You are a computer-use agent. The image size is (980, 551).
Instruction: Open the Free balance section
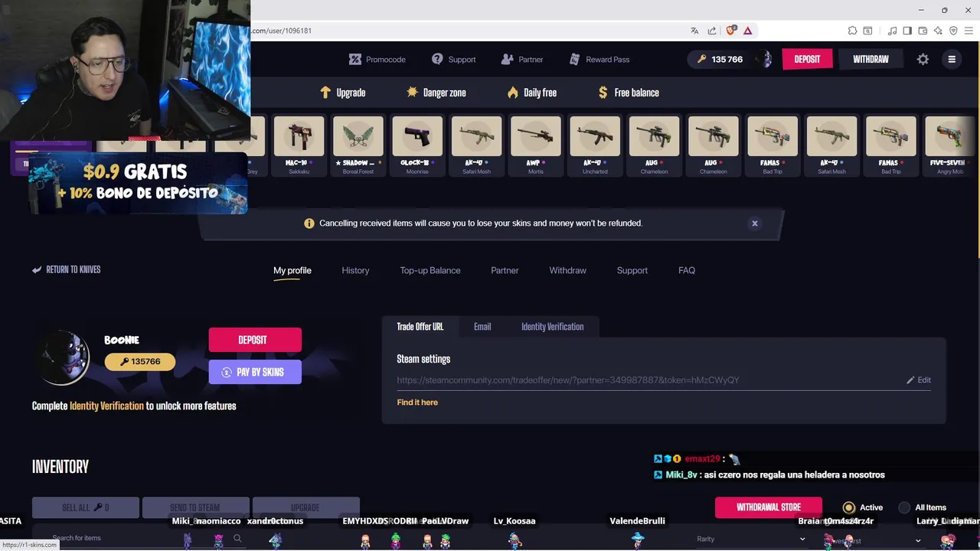tap(628, 93)
